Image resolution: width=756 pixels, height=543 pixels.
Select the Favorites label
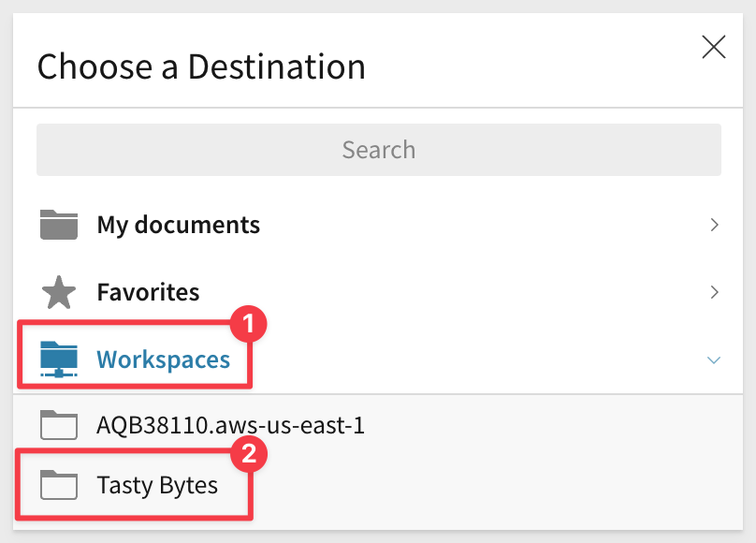point(148,292)
